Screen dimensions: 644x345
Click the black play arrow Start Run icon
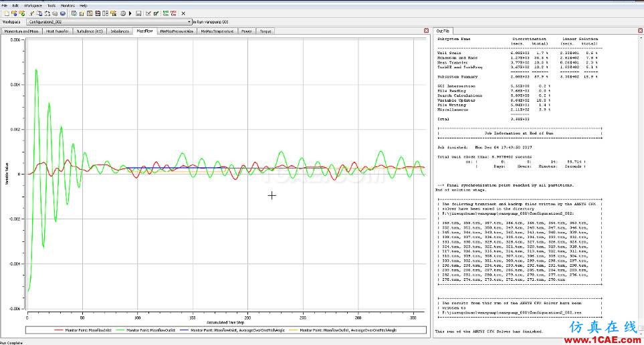(130, 13)
